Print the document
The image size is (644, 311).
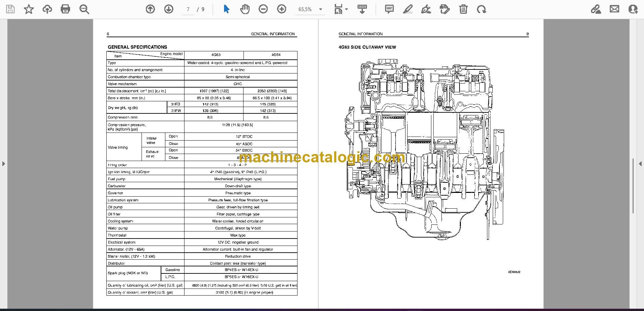point(65,9)
